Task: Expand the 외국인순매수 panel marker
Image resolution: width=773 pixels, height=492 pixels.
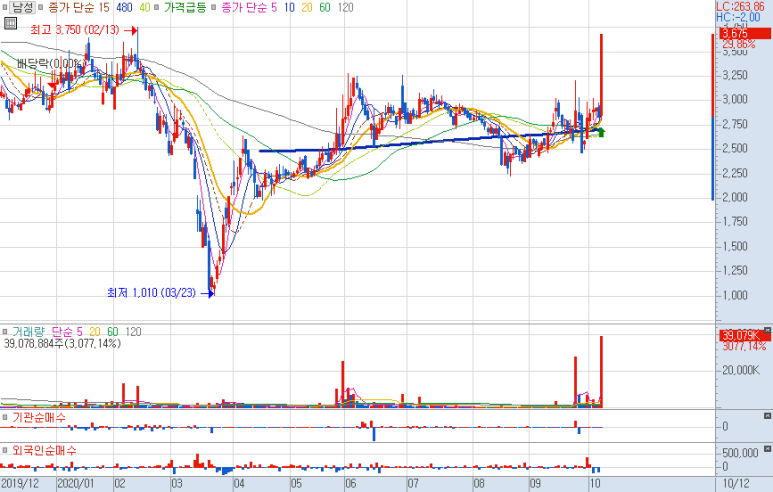Action: (4, 450)
